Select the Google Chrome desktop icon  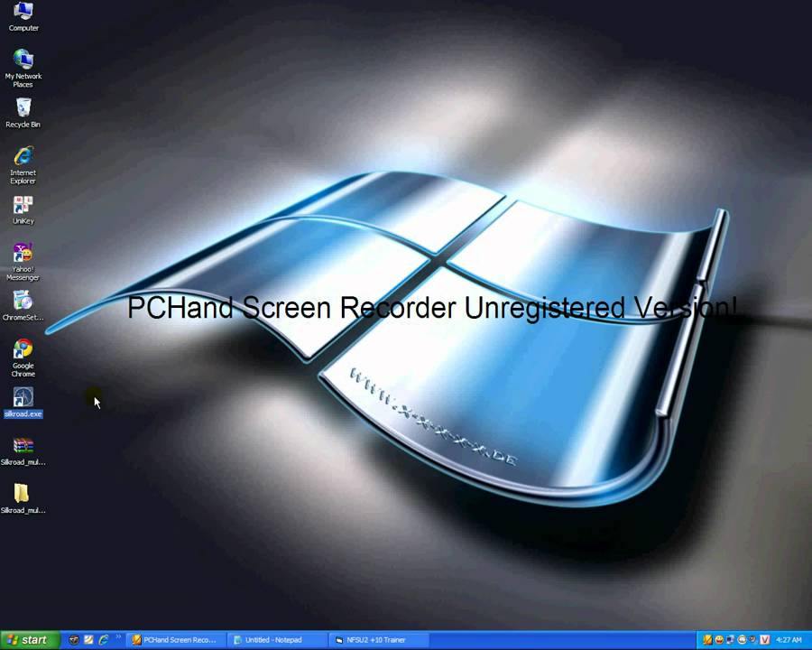(x=23, y=358)
